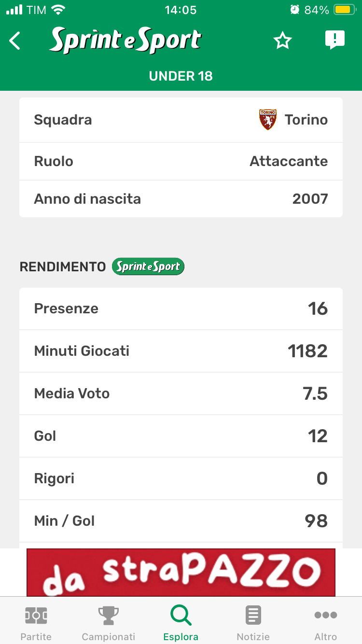362x644 pixels.
Task: Open the Altro more menu
Action: click(x=326, y=622)
